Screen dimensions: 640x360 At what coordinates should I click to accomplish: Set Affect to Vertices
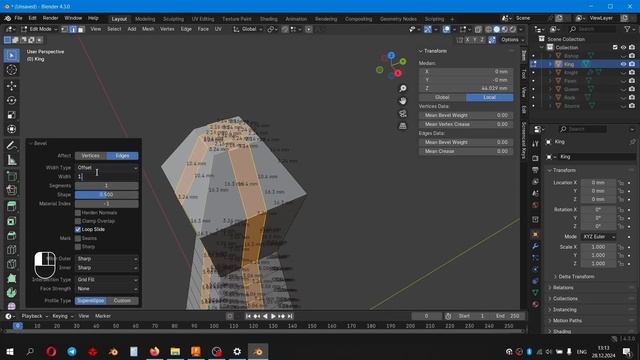(91, 156)
